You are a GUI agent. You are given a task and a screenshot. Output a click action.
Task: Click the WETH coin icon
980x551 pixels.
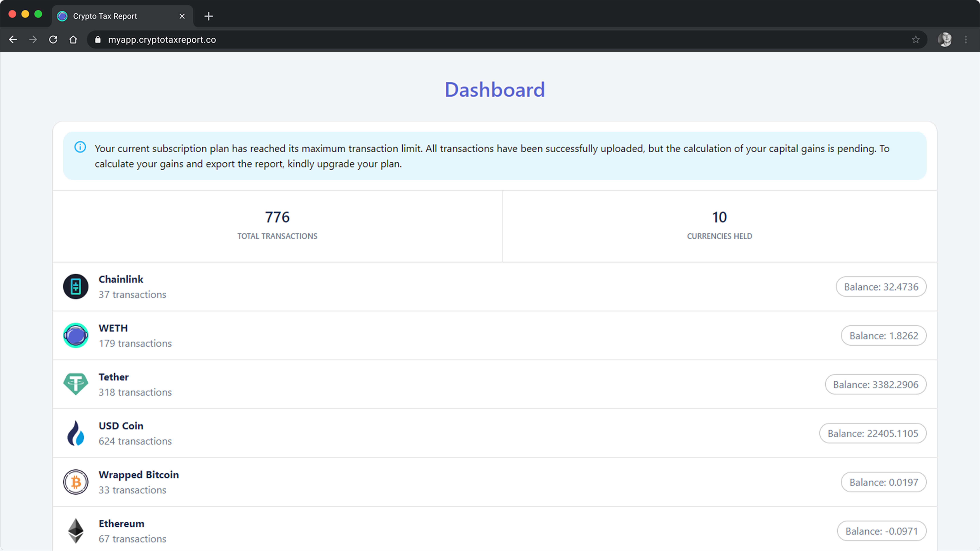click(76, 335)
